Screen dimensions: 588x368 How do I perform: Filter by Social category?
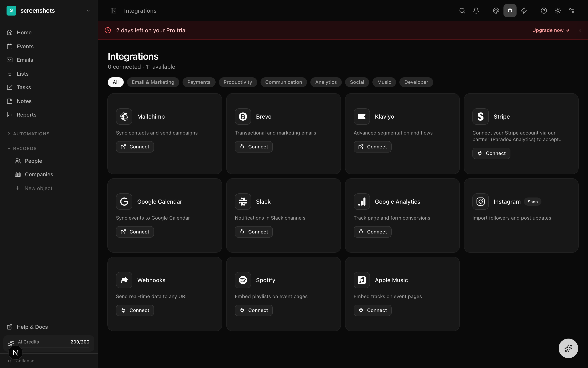[357, 82]
